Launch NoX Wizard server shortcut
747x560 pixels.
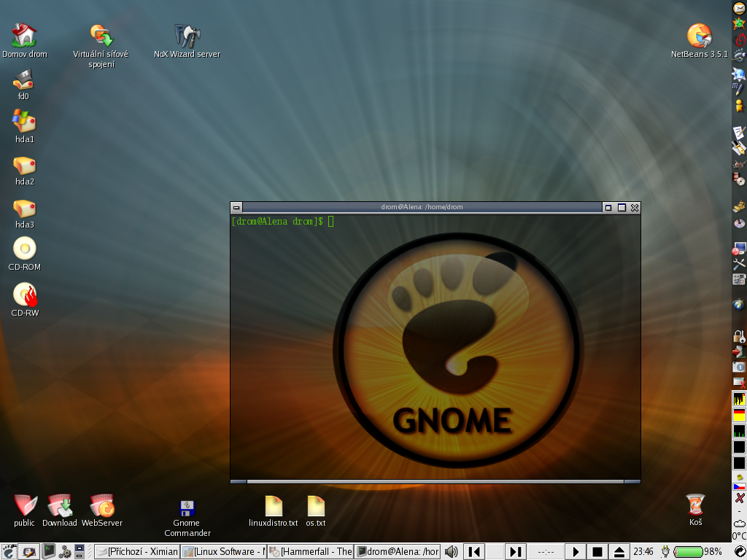click(187, 36)
